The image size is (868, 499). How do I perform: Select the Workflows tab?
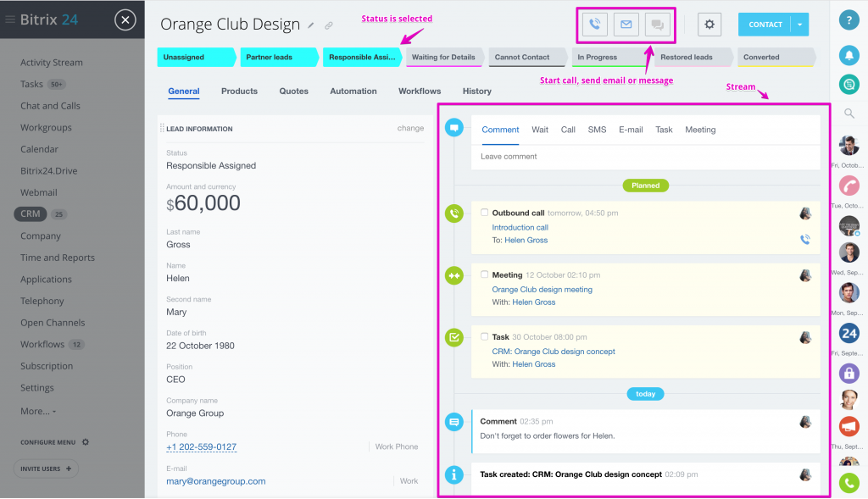[420, 91]
